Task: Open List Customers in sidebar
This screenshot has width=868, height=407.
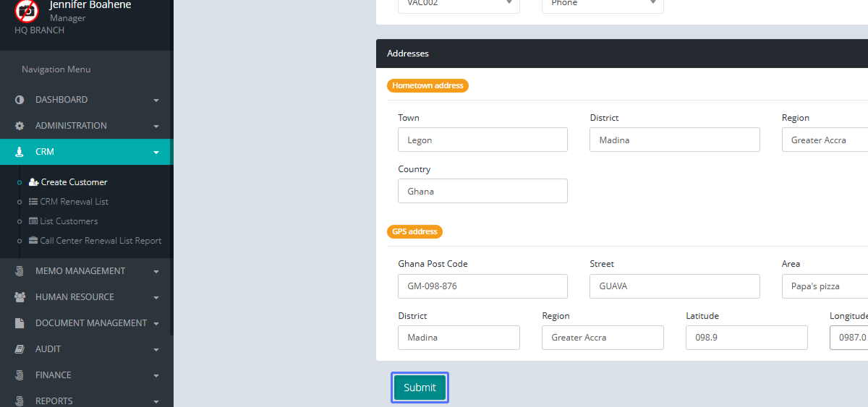Action: [69, 221]
